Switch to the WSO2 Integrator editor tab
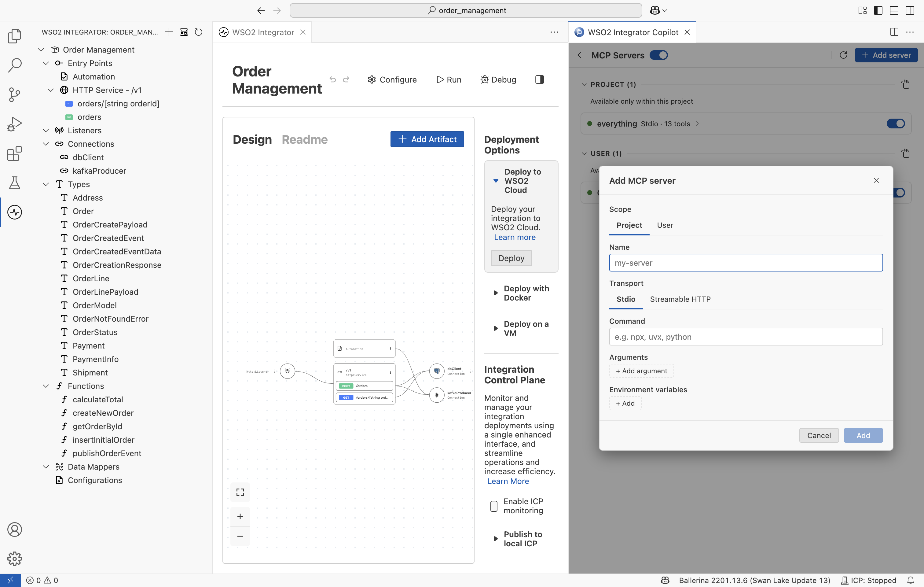 coord(263,32)
